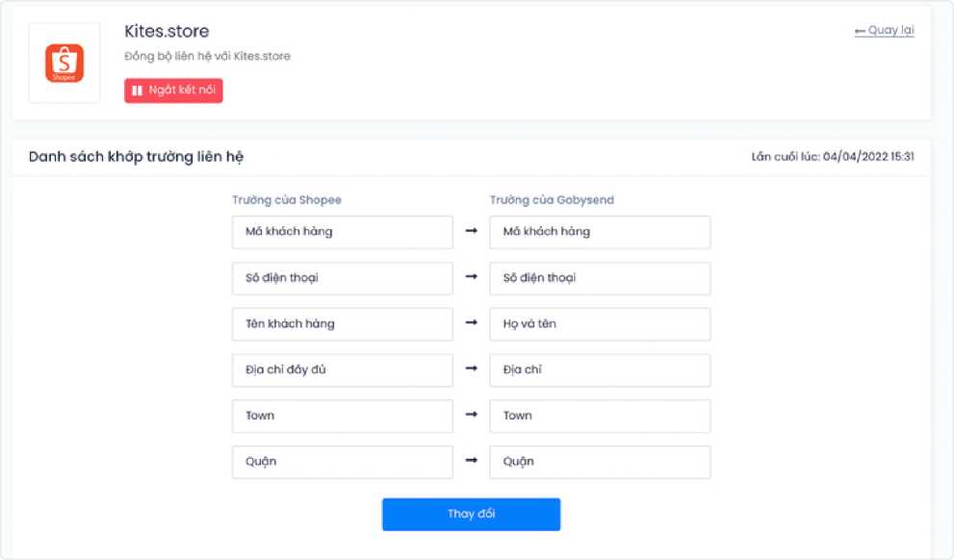Click the Kites.store title
954x560 pixels.
pyautogui.click(x=167, y=31)
